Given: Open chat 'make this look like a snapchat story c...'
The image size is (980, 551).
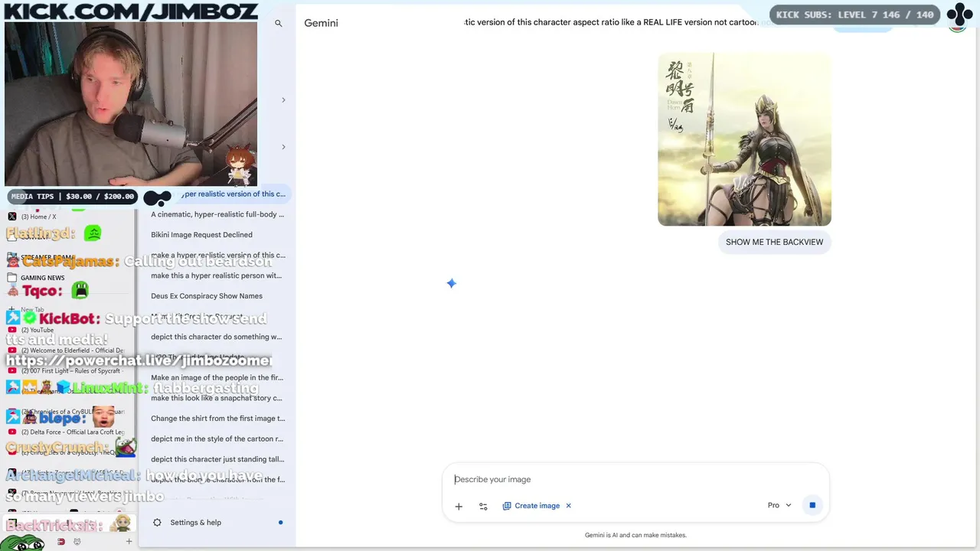Looking at the screenshot, I should (217, 398).
